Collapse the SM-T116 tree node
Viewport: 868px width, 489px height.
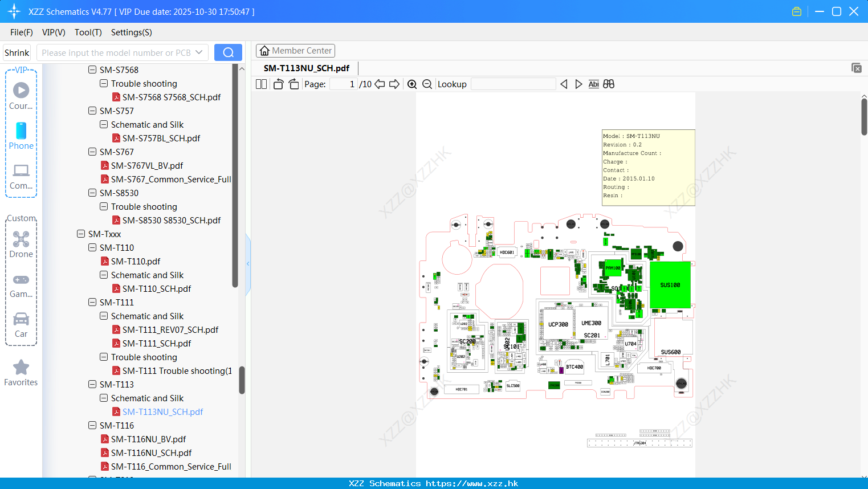pos(92,425)
